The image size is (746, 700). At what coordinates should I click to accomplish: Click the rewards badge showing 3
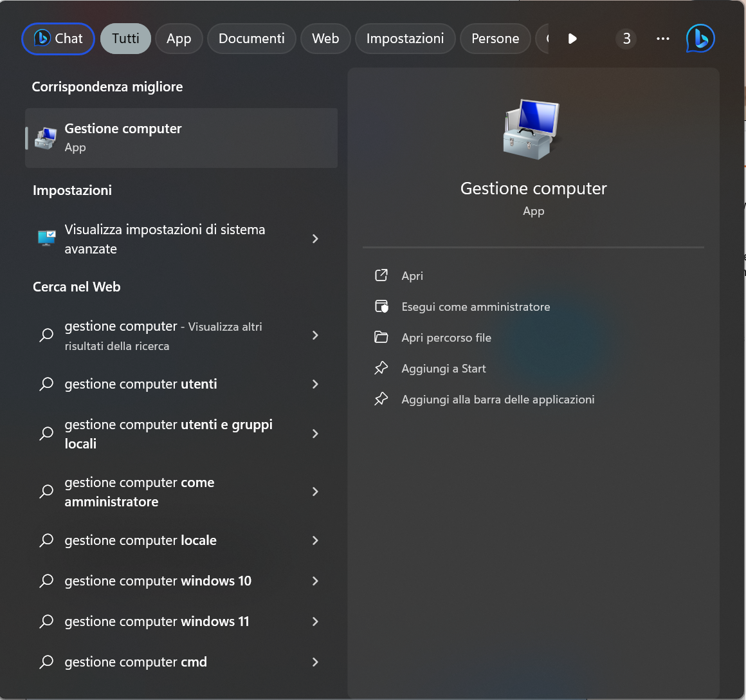(x=626, y=39)
